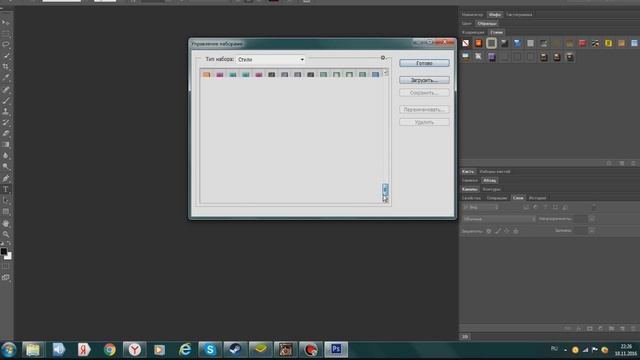This screenshot has height=360, width=640.
Task: Open the layer filter 'Вид' dropdown
Action: pyautogui.click(x=480, y=207)
